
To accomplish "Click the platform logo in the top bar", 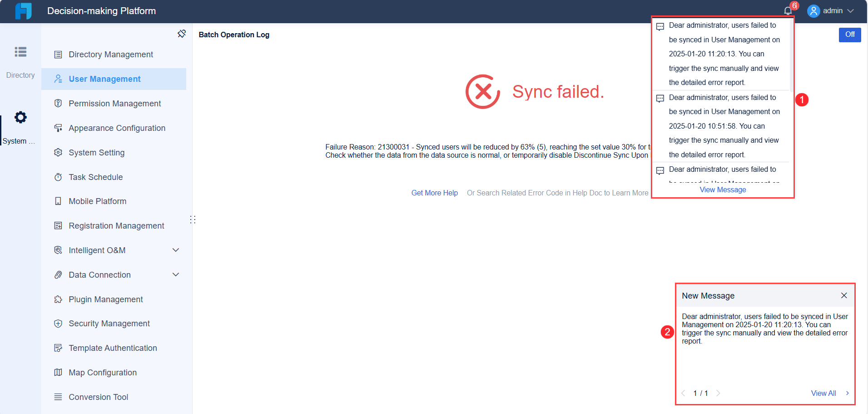I will (23, 11).
